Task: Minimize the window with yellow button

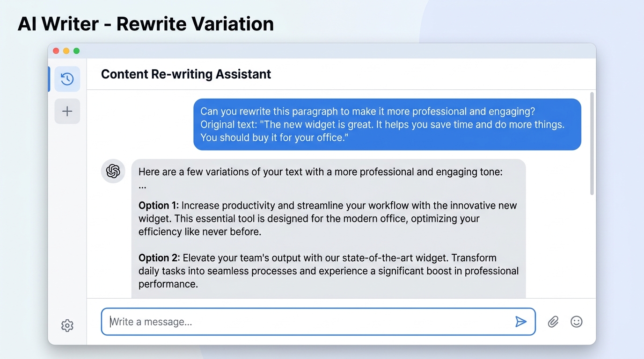Action: coord(66,51)
